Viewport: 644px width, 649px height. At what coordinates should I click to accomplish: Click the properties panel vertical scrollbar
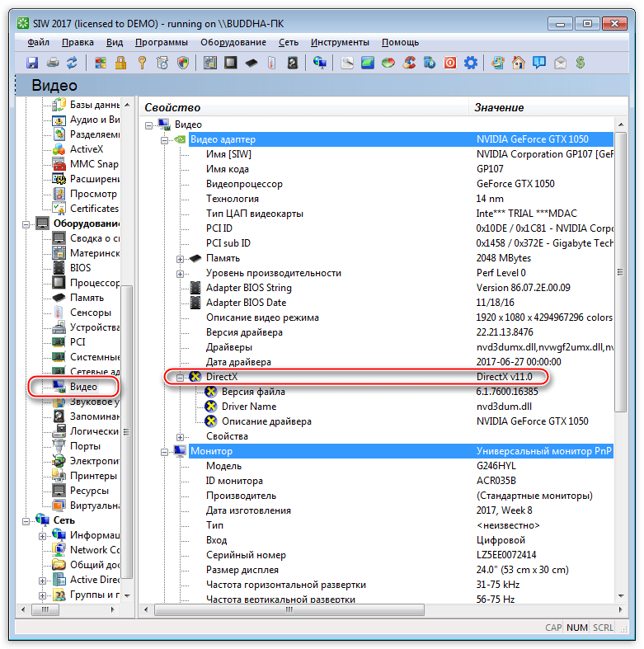click(620, 272)
